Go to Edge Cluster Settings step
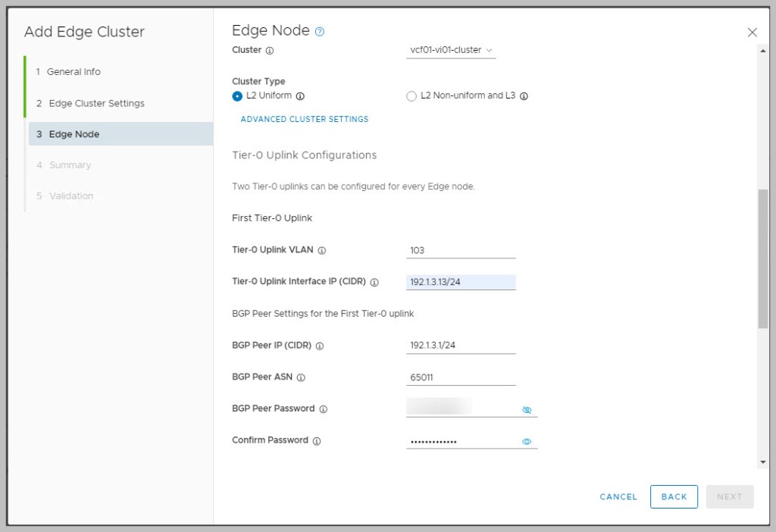Image resolution: width=776 pixels, height=532 pixels. point(96,103)
